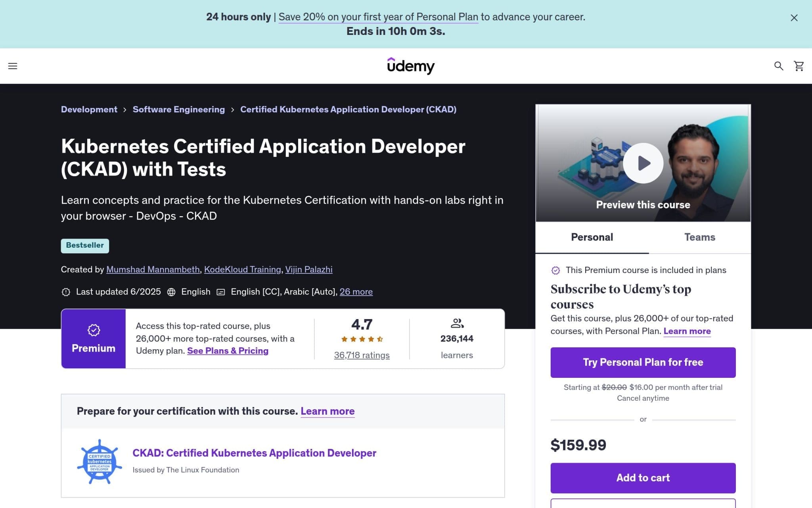This screenshot has height=508, width=812.
Task: Click the Udemy logo
Action: tap(411, 65)
